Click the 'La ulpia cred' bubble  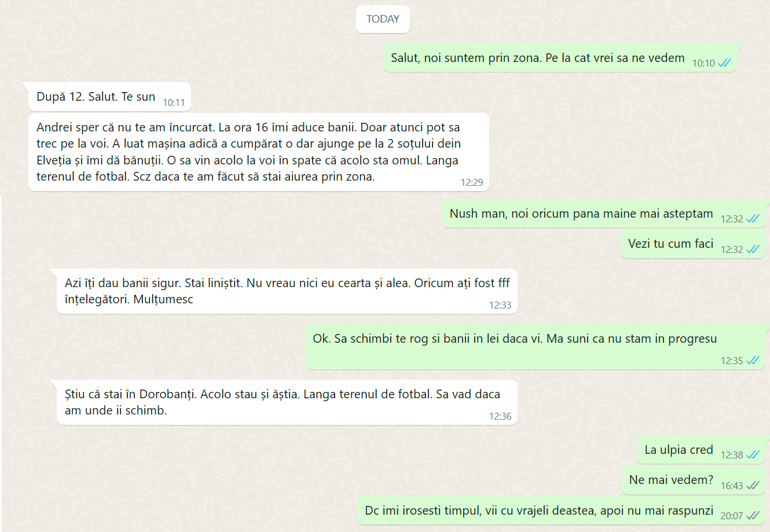[x=701, y=450]
